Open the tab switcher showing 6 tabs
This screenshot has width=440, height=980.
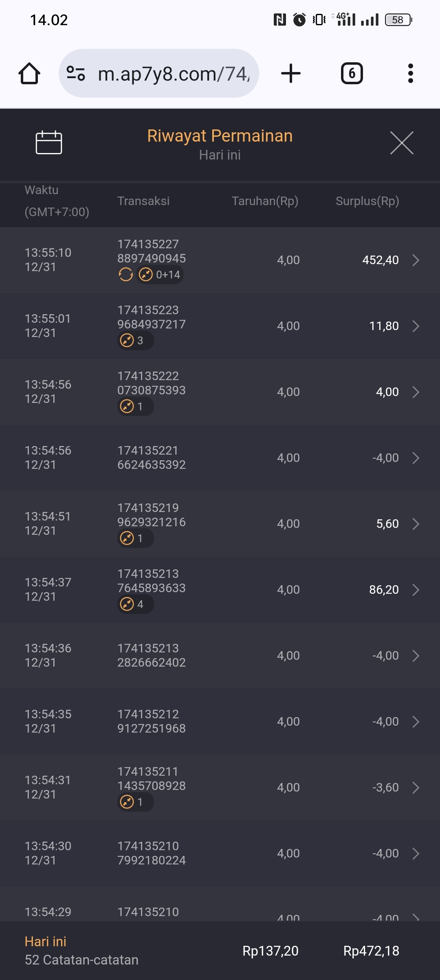[352, 74]
